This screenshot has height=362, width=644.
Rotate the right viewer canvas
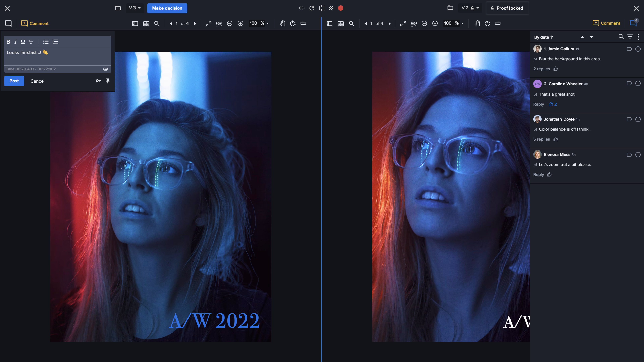(487, 23)
